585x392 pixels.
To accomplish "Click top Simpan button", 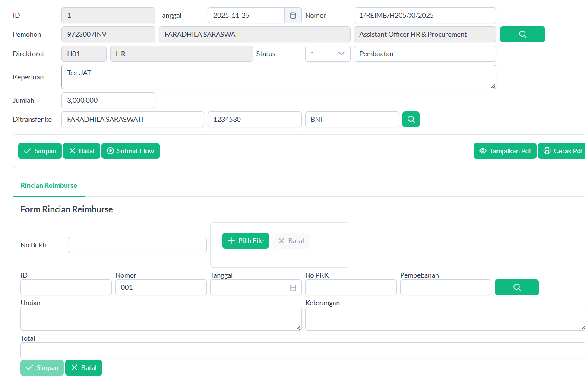I will coord(40,151).
